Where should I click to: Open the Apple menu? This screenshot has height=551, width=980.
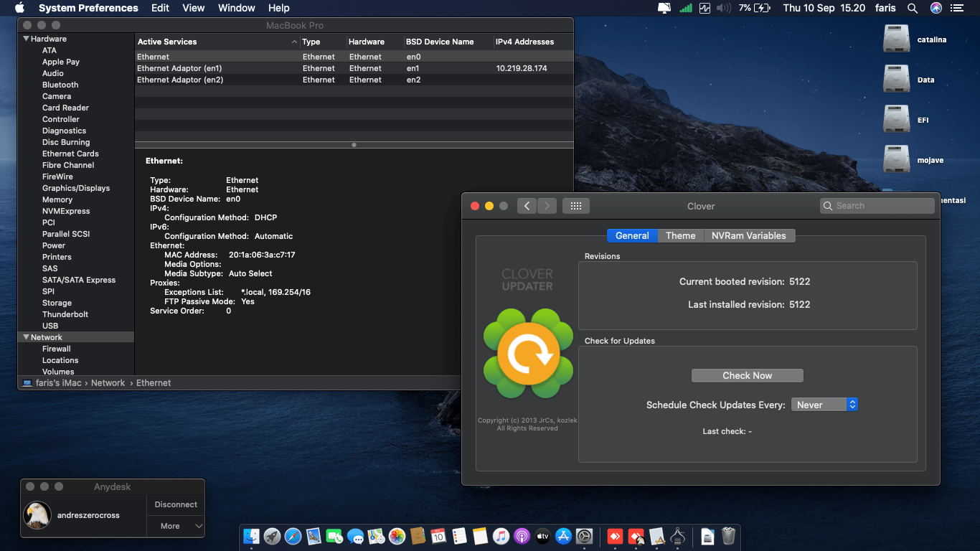(x=19, y=8)
